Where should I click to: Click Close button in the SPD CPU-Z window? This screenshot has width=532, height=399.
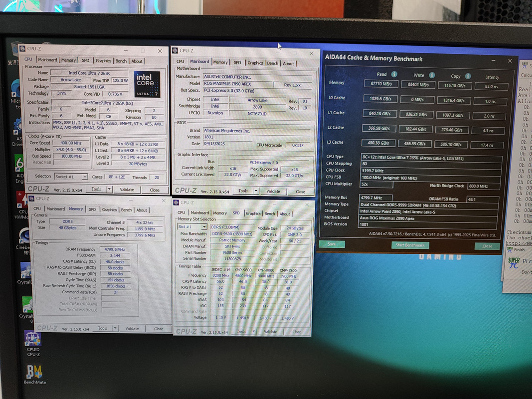point(297,332)
